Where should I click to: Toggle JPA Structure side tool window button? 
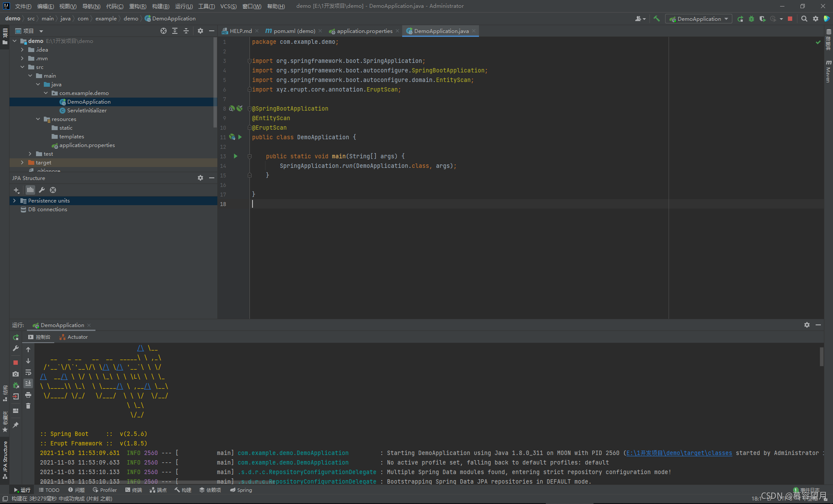coord(5,460)
